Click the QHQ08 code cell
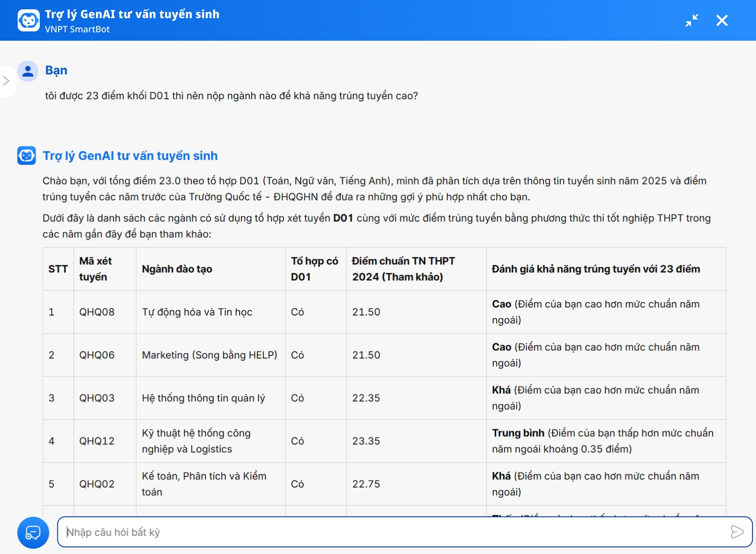The image size is (756, 554). click(x=97, y=312)
